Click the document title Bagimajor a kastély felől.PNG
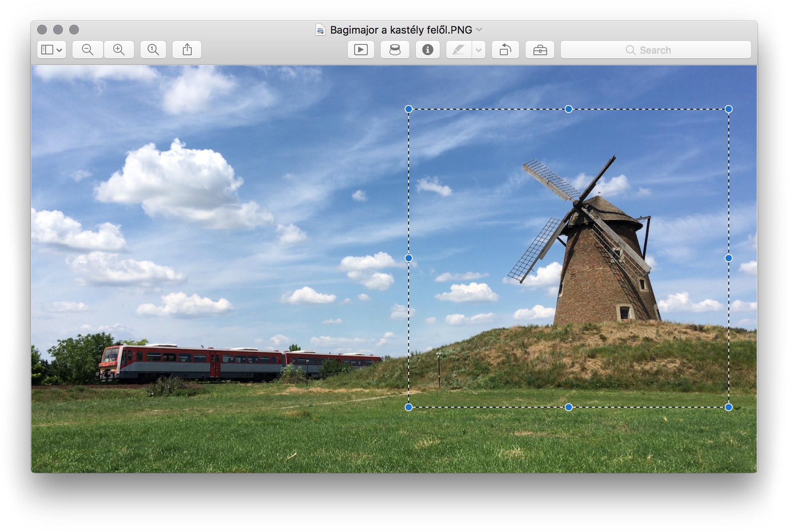The height and width of the screenshot is (532, 790). [401, 30]
